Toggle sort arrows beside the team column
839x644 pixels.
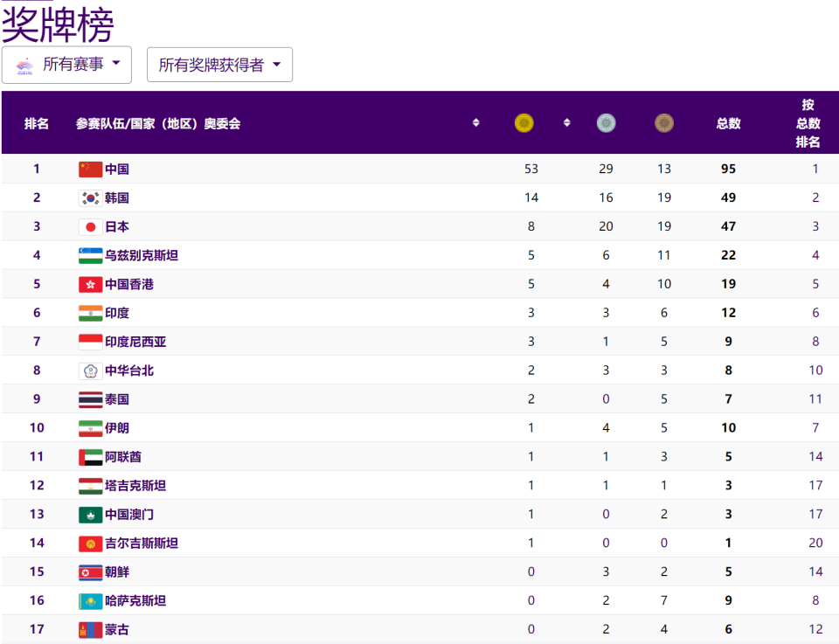(475, 123)
